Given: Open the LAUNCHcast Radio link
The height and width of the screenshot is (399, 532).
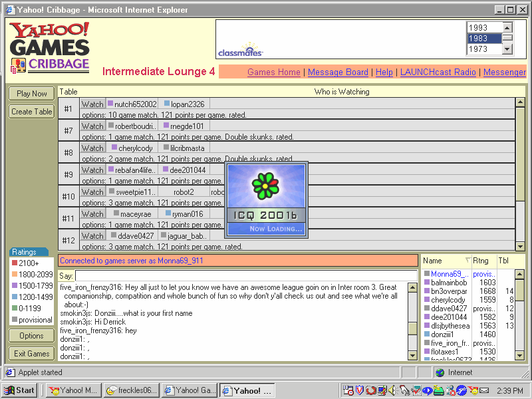Looking at the screenshot, I should click(438, 72).
